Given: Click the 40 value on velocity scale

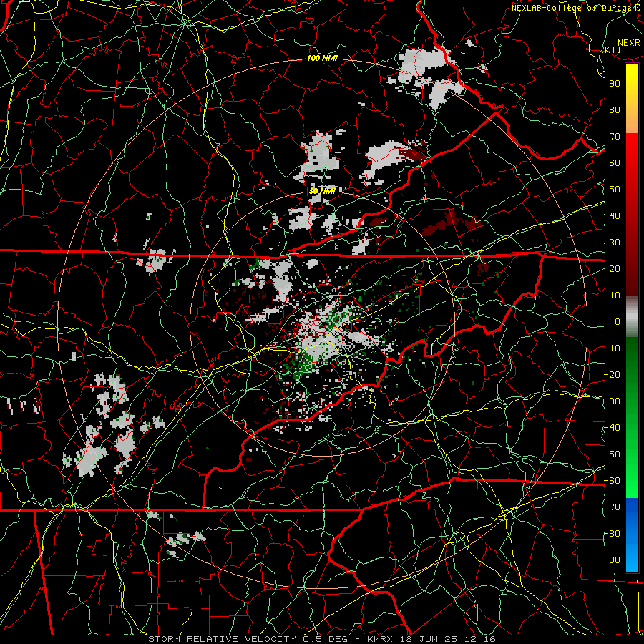Looking at the screenshot, I should (615, 216).
